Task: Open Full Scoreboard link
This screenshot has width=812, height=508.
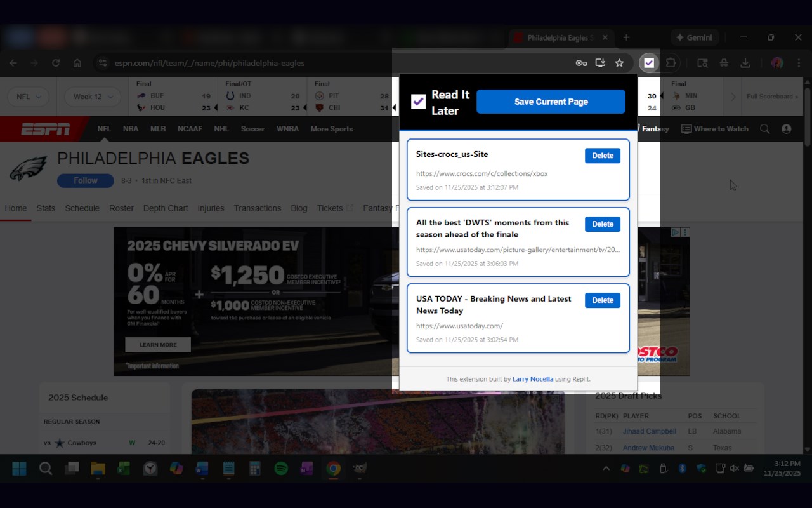Action: (x=772, y=97)
